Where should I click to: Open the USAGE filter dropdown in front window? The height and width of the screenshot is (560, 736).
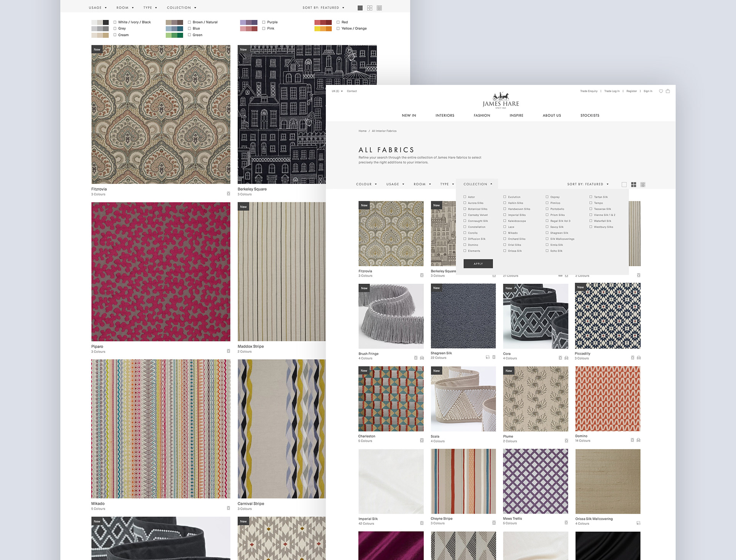(x=395, y=184)
